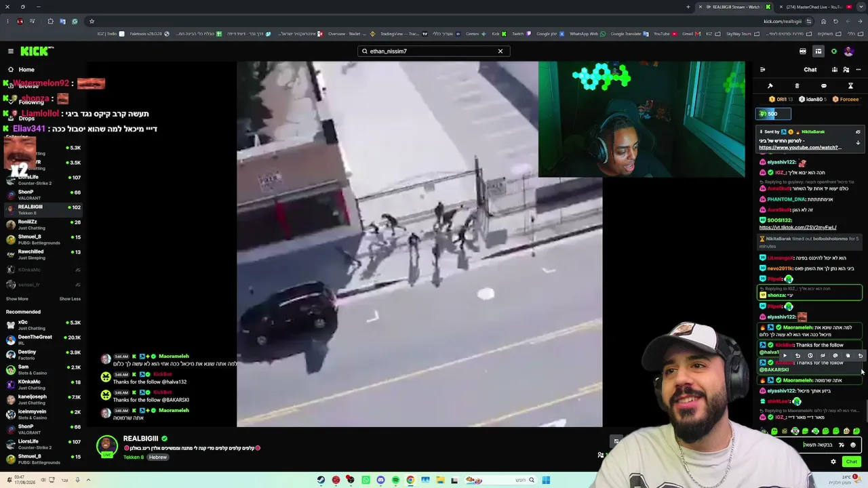Open Spotify in the taskbar

coord(395,480)
